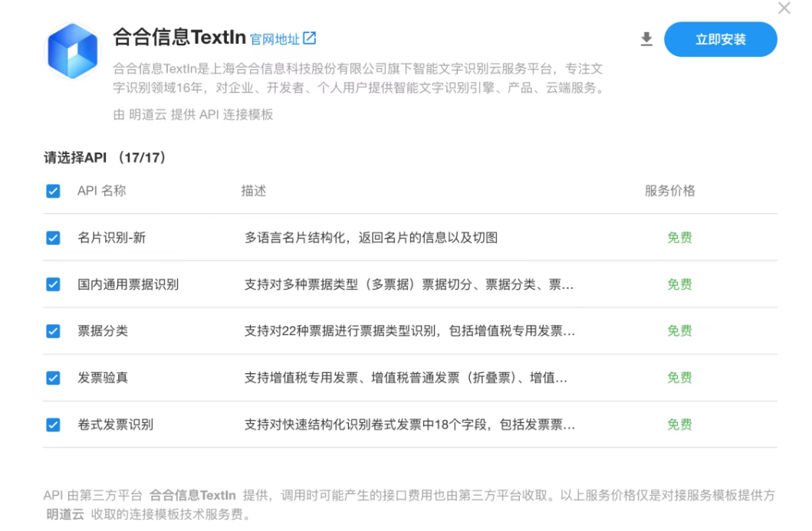This screenshot has height=531, width=812.
Task: Click the description starting 支持对22种票据
Action: pos(409,331)
